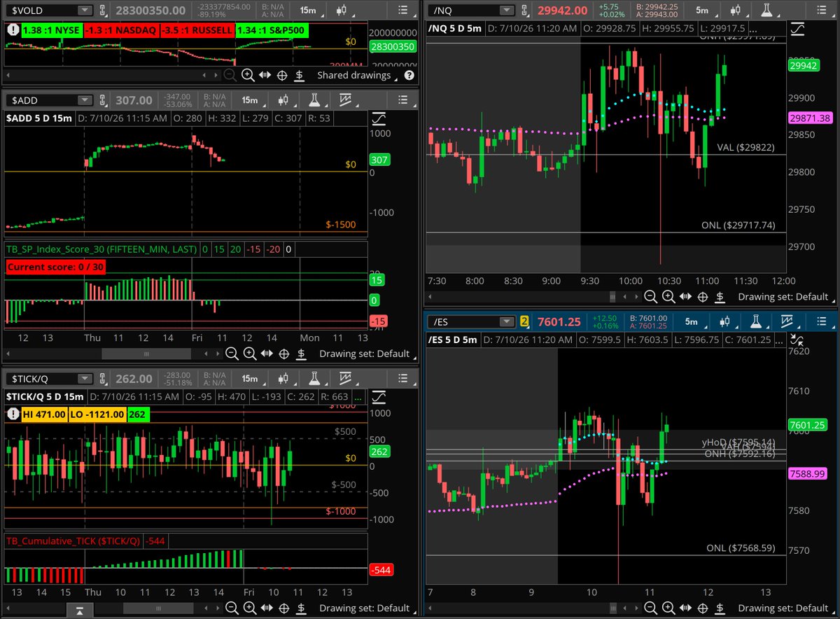Toggle the link chain next to /NQ symbol

point(526,11)
